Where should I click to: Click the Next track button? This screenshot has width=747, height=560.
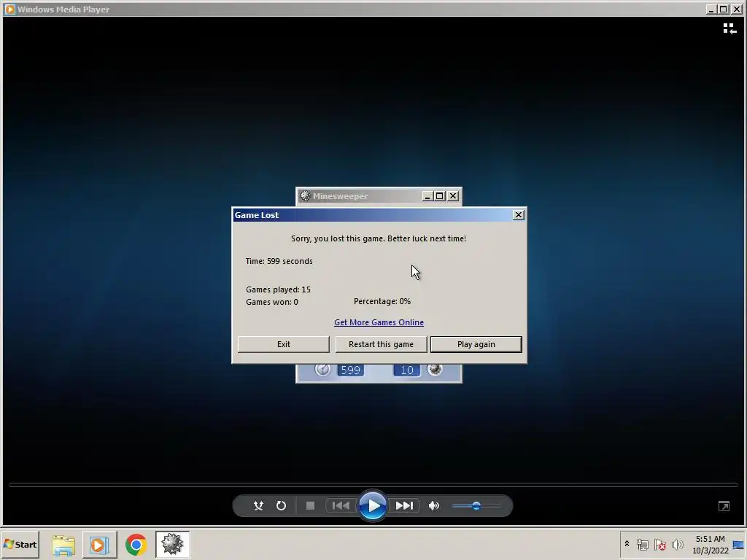(x=404, y=506)
